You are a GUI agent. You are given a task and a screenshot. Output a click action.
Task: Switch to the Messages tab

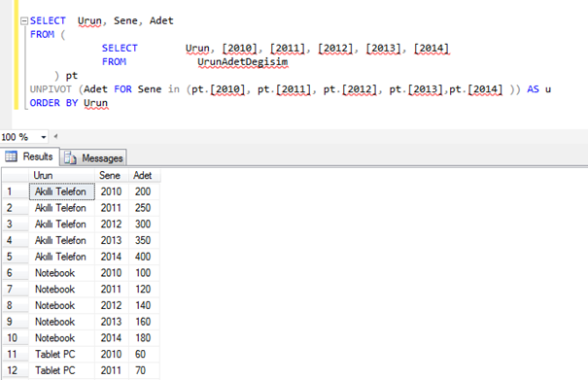[x=93, y=157]
